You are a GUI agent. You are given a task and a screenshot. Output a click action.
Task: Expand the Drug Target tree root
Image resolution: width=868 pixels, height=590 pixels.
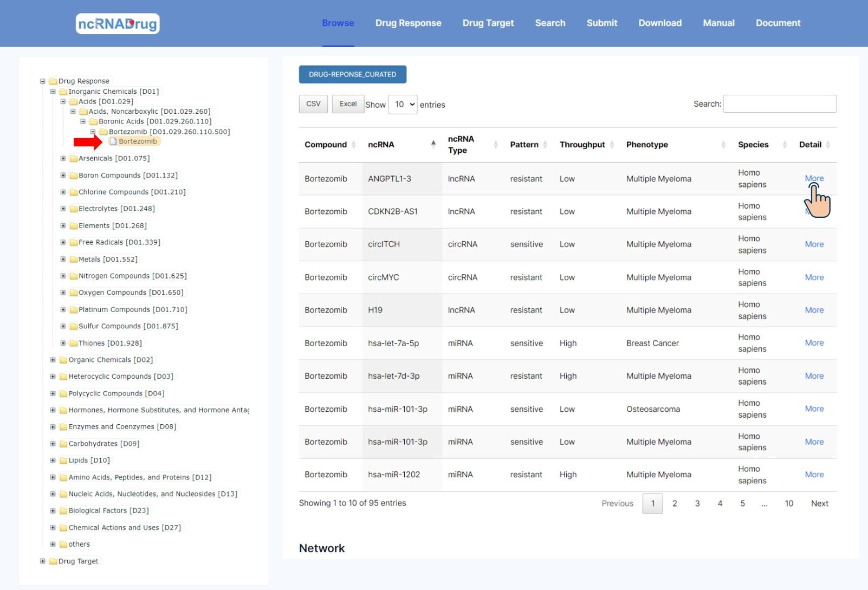tap(42, 561)
